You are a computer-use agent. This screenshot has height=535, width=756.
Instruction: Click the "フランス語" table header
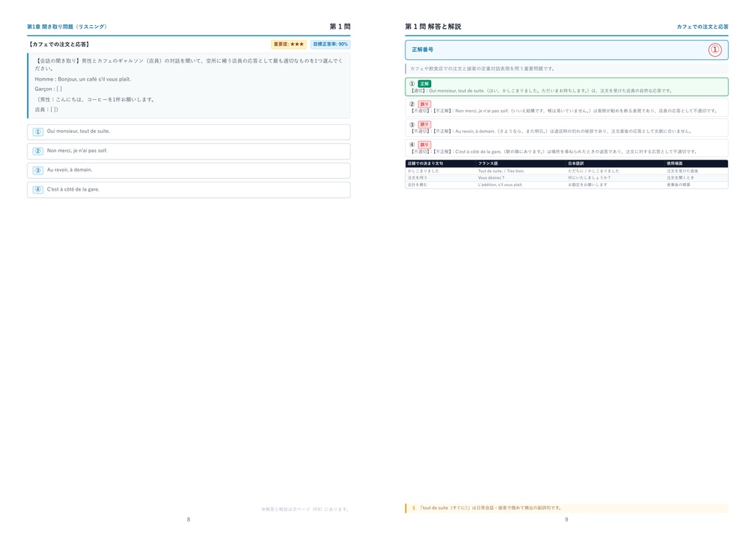(488, 163)
